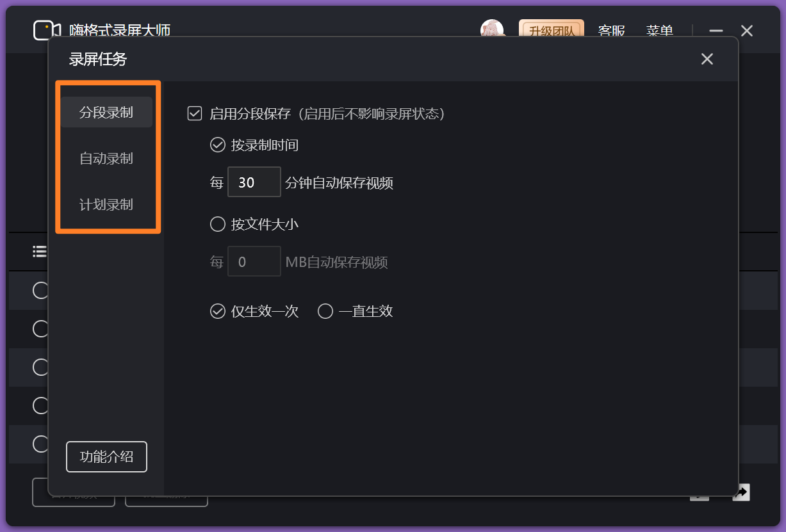Close the 录屏任务 dialog
Image resolution: width=786 pixels, height=532 pixels.
[x=707, y=59]
